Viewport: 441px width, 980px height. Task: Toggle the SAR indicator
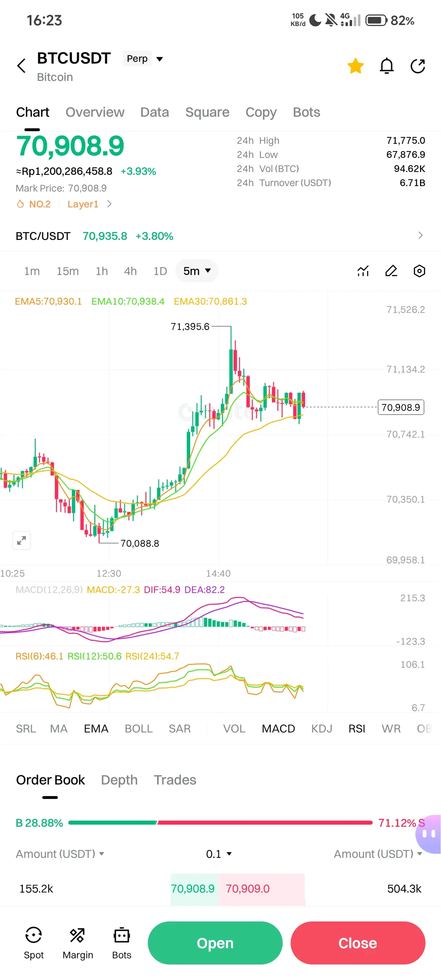point(180,728)
